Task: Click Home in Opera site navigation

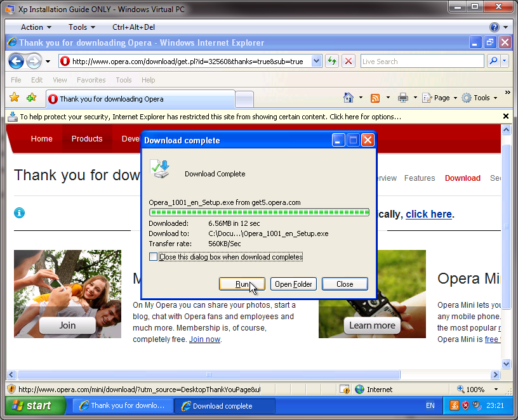Action: point(42,139)
